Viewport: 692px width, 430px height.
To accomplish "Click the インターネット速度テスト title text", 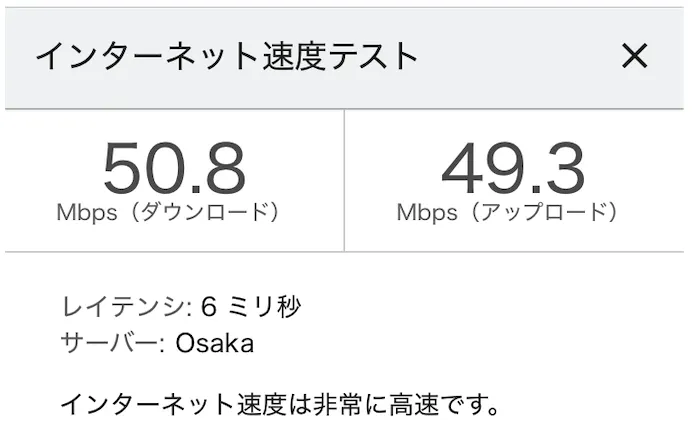I will coord(226,56).
